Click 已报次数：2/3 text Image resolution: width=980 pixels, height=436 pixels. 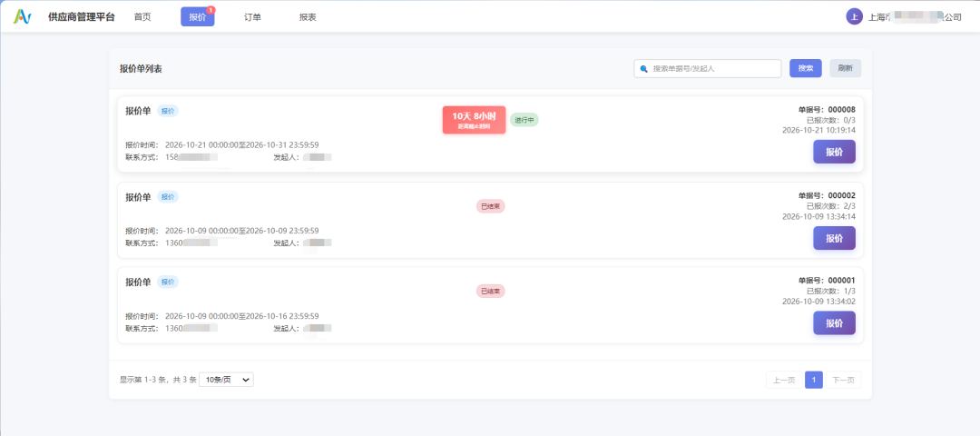[830, 206]
